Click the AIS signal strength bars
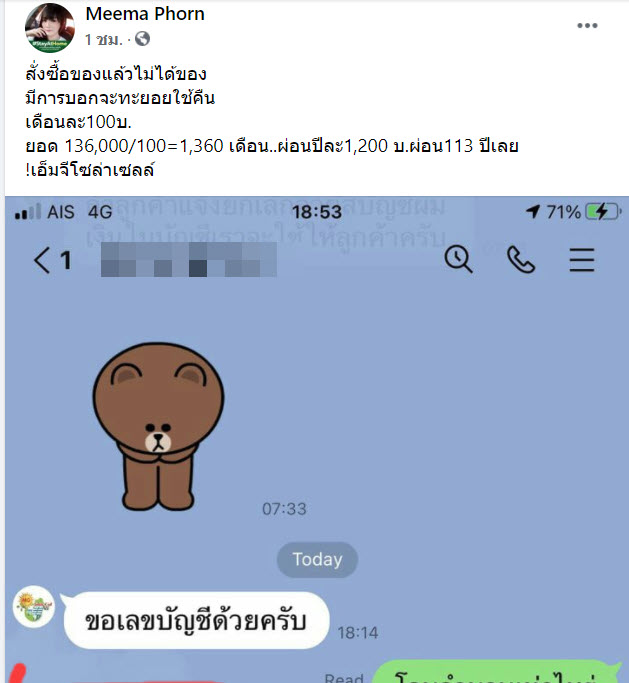 pos(28,212)
